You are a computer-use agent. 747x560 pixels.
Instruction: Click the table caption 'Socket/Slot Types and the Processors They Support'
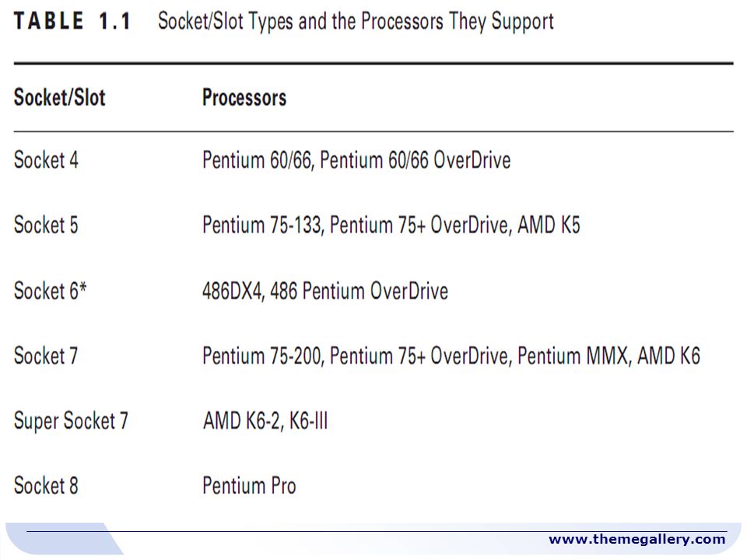(356, 22)
